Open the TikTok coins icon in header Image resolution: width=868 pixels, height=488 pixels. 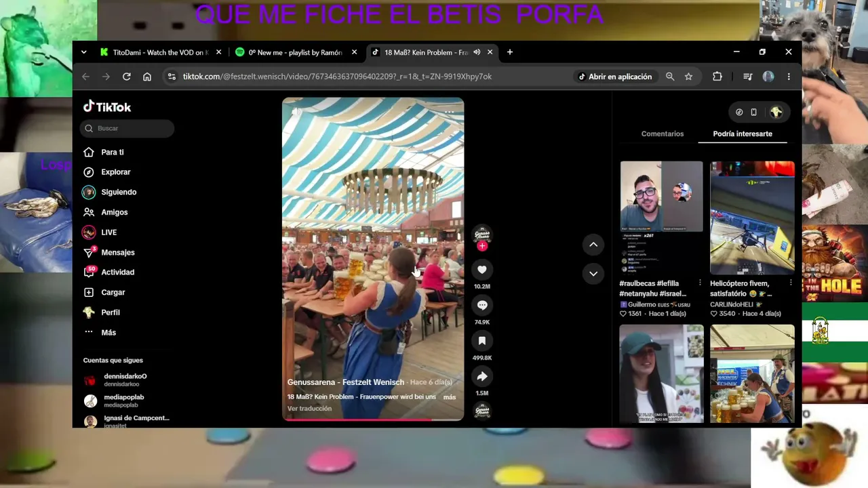click(x=739, y=113)
